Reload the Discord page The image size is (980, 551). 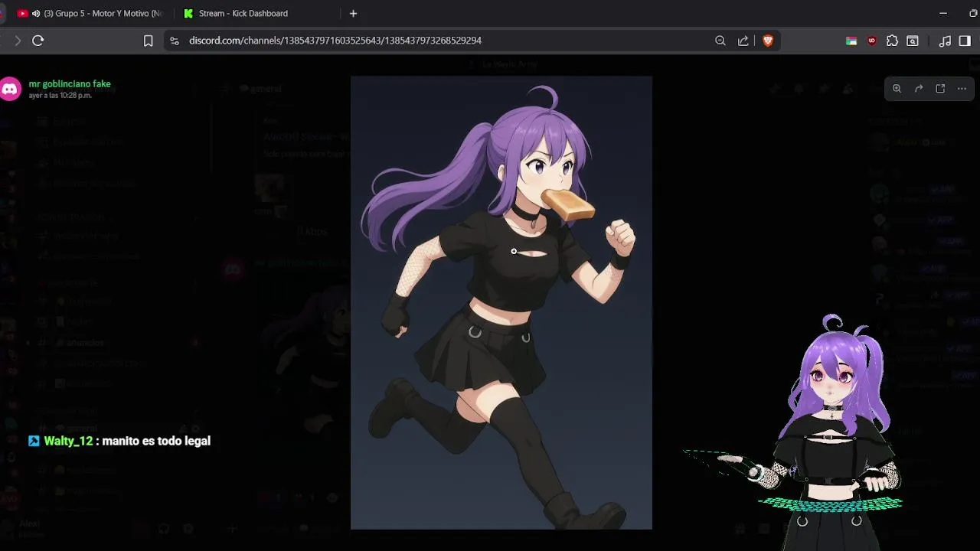38,41
